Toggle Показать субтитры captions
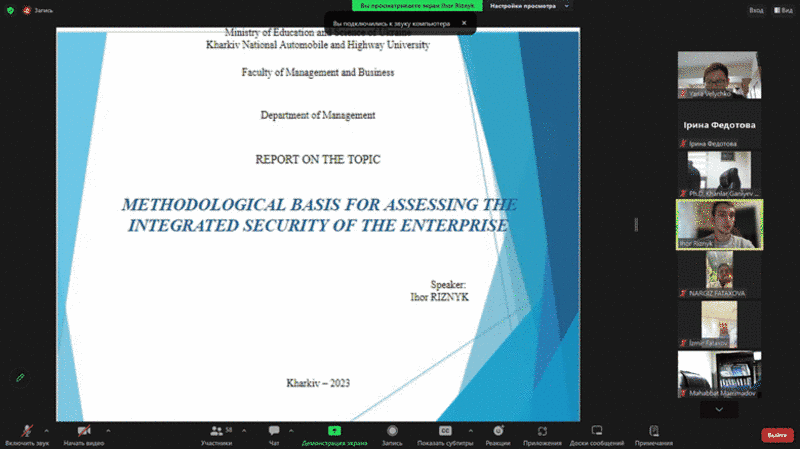Image resolution: width=800 pixels, height=449 pixels. click(x=445, y=430)
